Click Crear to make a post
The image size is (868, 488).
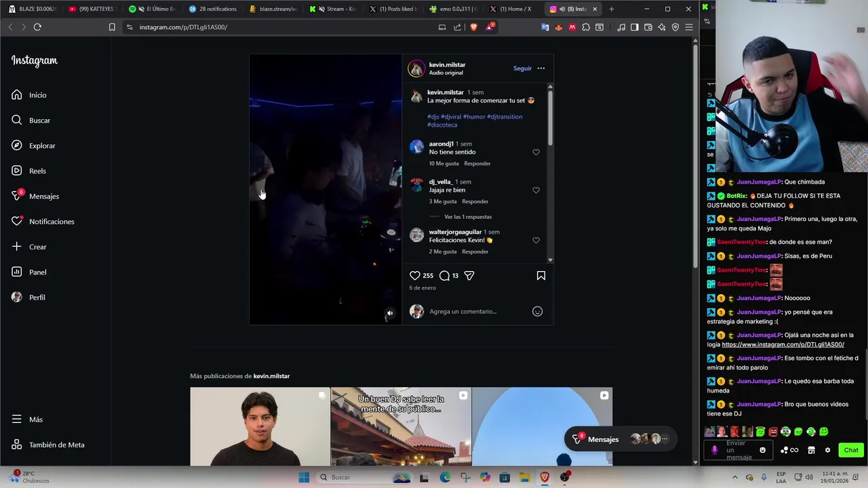(x=28, y=247)
